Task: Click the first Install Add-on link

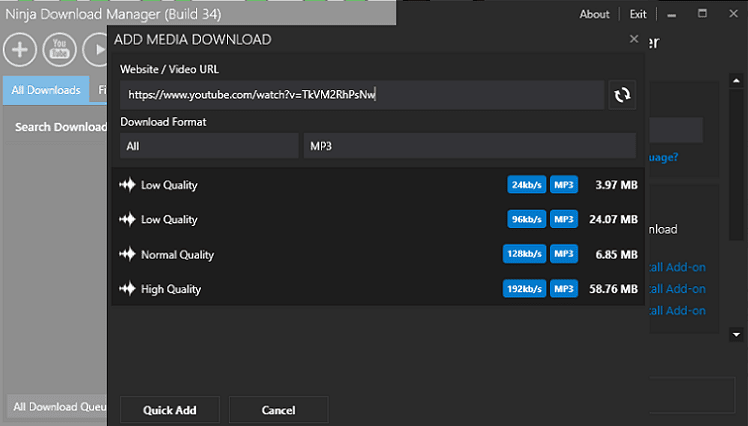Action: 677,267
